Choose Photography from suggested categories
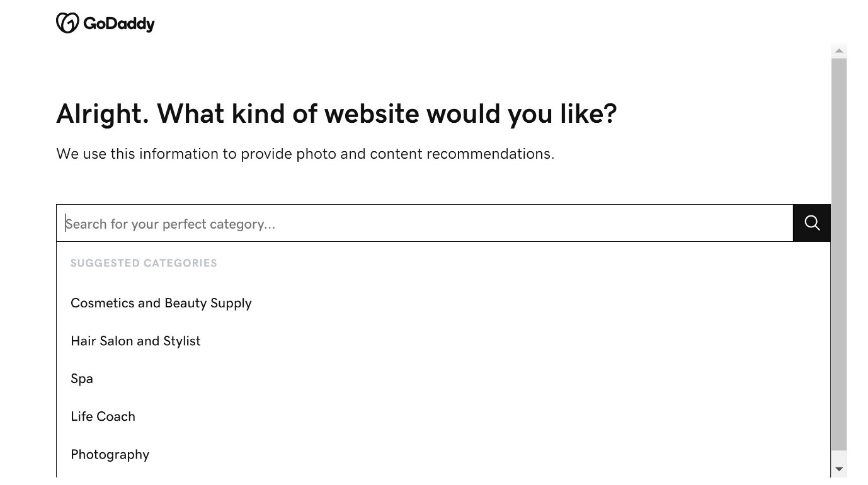This screenshot has width=868, height=485. (x=110, y=454)
